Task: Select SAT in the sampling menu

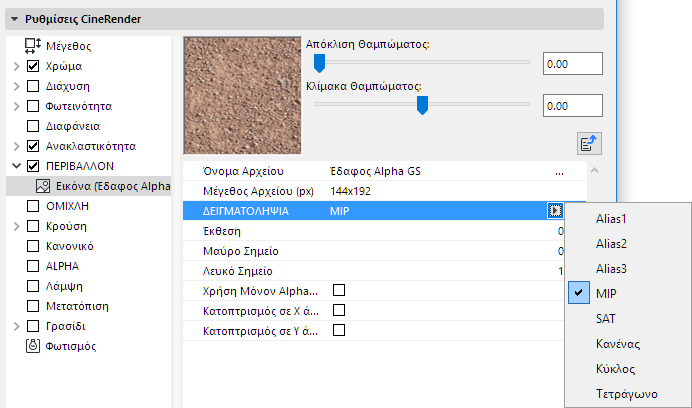Action: point(606,318)
